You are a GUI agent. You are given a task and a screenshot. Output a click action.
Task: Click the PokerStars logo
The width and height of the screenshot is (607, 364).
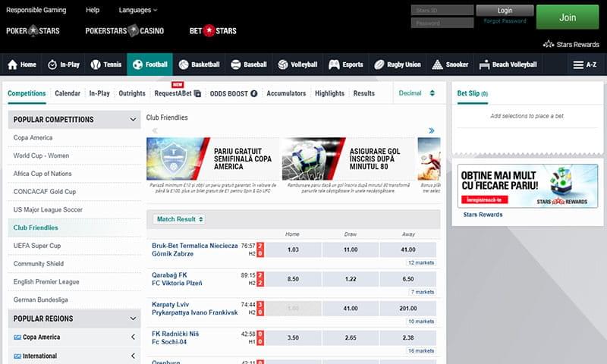click(33, 30)
